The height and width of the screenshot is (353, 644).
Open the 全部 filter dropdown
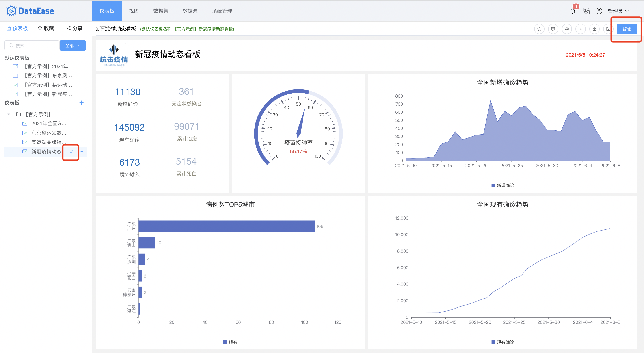coord(72,45)
